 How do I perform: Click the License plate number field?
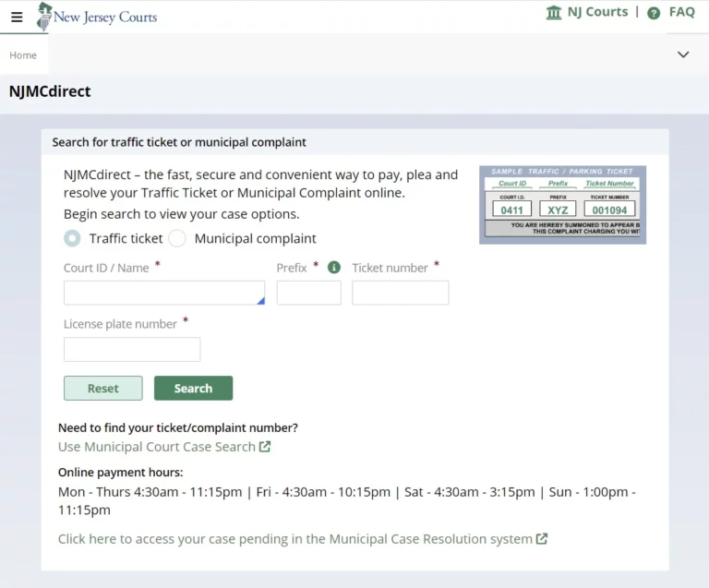click(x=132, y=349)
